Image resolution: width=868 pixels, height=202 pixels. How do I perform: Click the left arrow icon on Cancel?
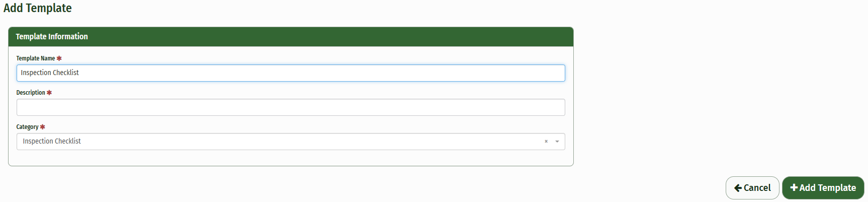coord(738,188)
